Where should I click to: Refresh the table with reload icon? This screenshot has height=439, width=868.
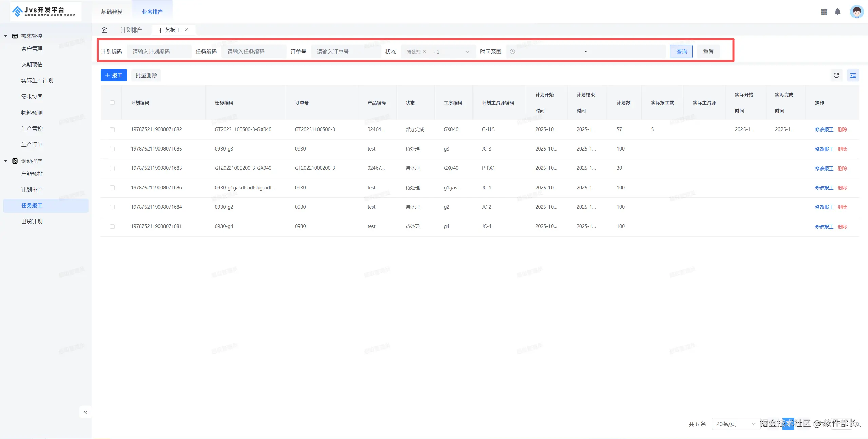coord(836,75)
